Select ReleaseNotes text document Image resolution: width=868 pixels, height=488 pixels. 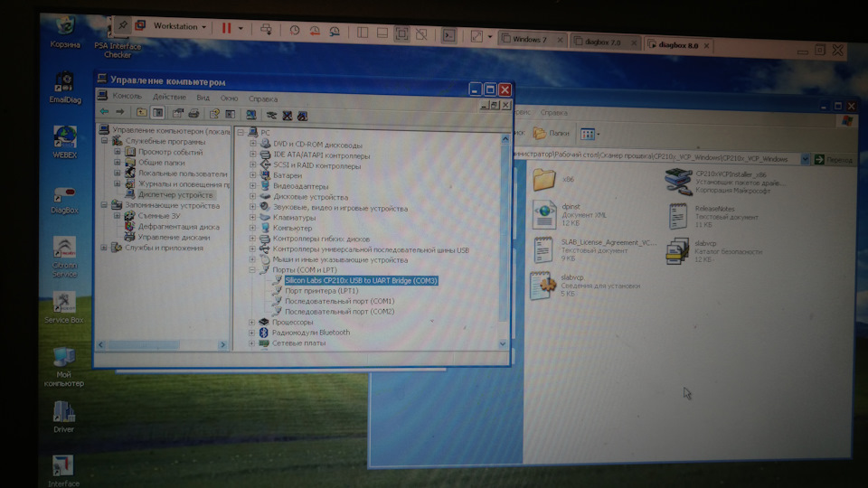coord(714,216)
